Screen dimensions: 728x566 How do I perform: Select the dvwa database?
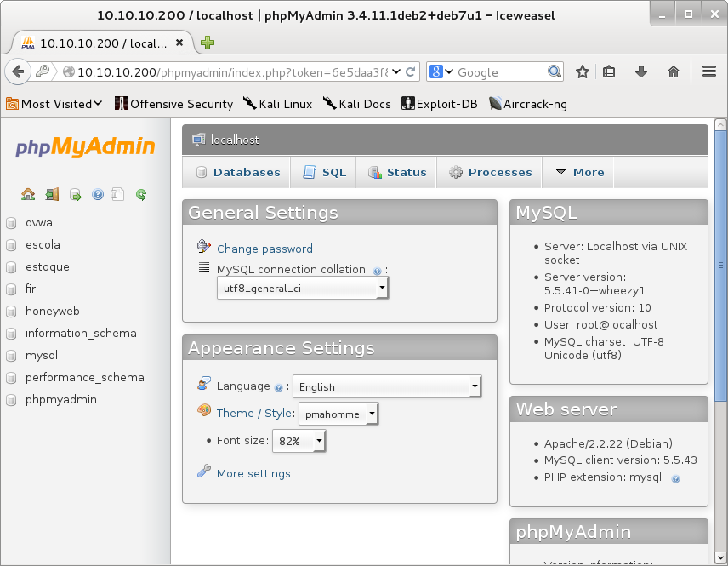(x=39, y=223)
